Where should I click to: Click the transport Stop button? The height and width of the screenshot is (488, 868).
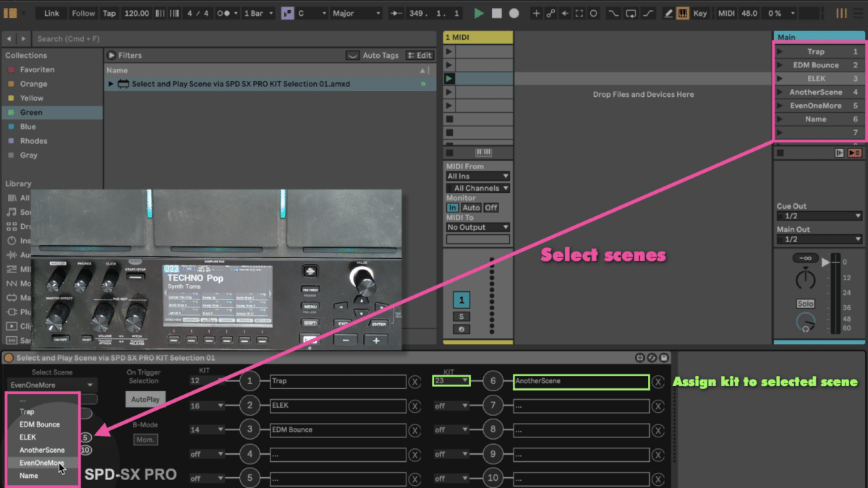pyautogui.click(x=496, y=13)
